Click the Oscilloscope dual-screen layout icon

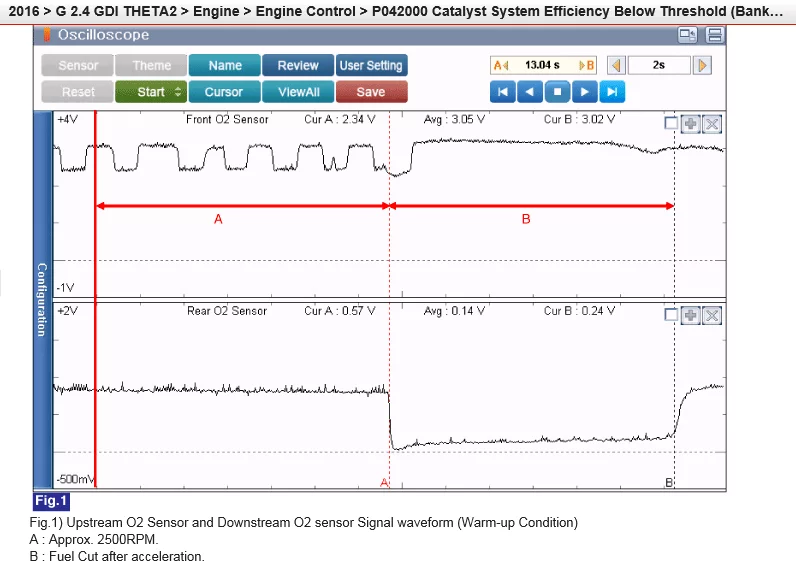click(688, 35)
